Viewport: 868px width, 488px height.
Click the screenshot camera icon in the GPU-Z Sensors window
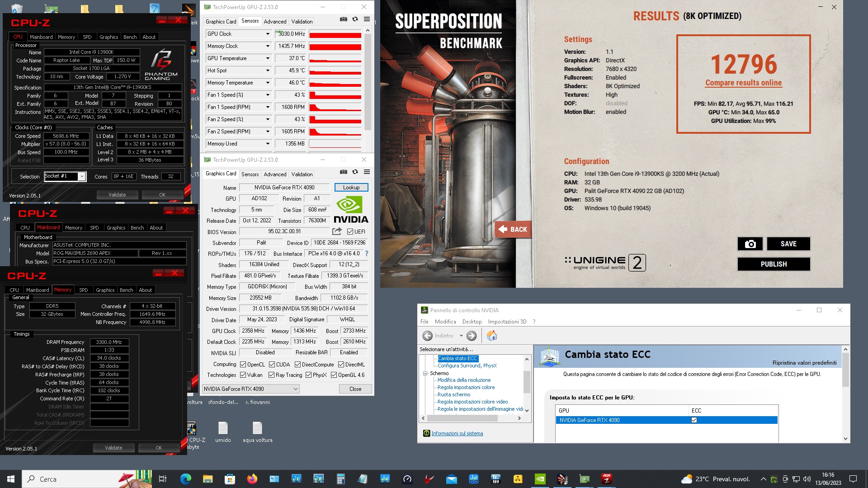344,19
